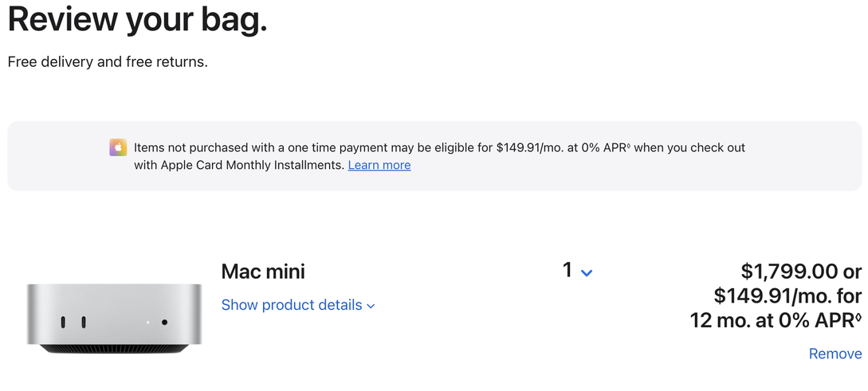Remove the Mac mini from the bag
This screenshot has height=391, width=868.
835,354
